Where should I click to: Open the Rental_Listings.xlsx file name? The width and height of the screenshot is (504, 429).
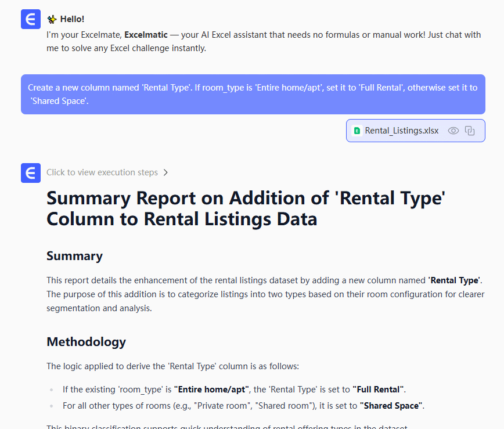[402, 131]
